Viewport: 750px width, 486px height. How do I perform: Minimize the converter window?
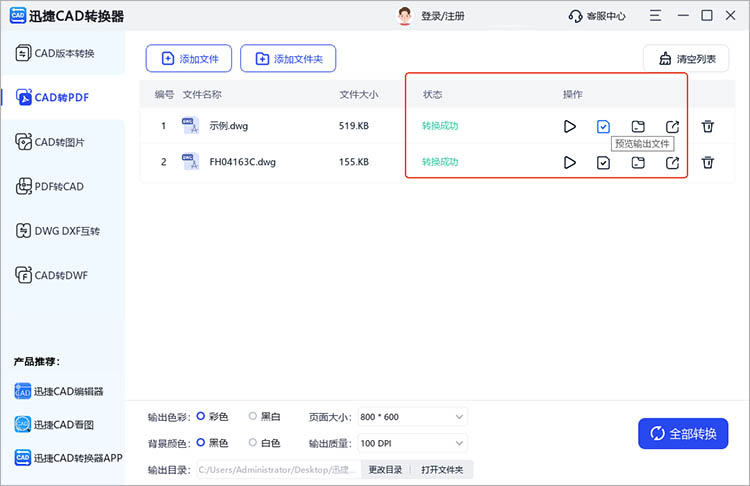coord(683,16)
